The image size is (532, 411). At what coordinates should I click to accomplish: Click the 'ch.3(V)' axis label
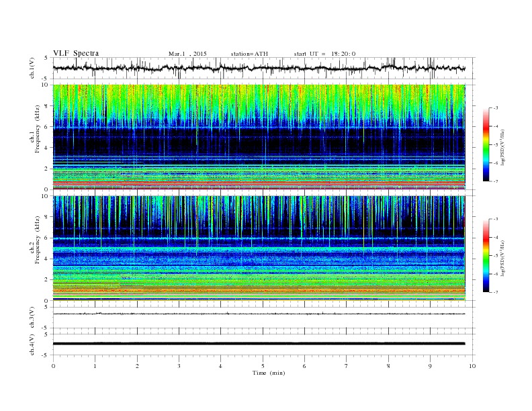click(x=32, y=318)
